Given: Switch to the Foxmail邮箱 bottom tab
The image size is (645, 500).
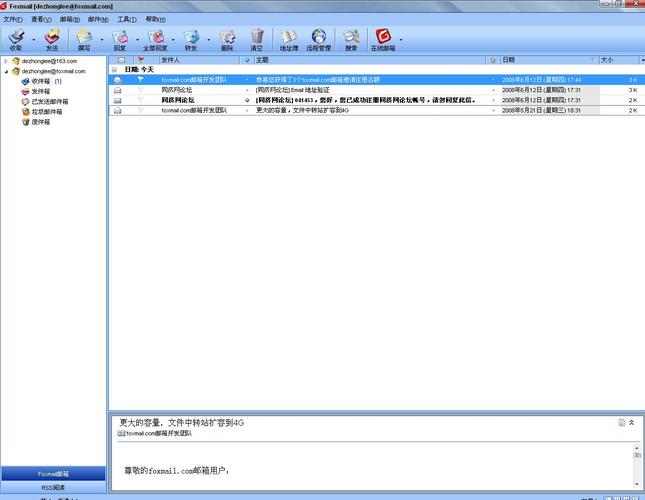Looking at the screenshot, I should 53,474.
